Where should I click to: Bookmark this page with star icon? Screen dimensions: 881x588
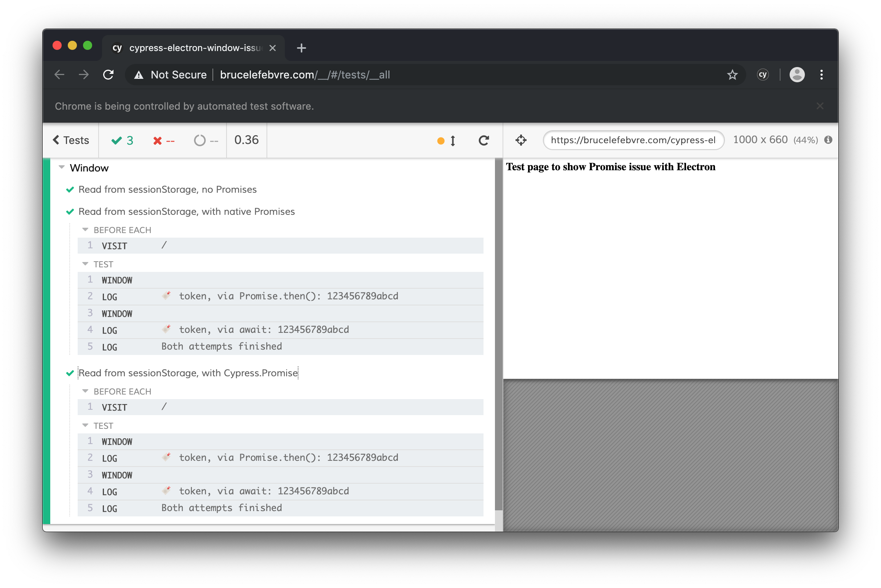pyautogui.click(x=732, y=75)
